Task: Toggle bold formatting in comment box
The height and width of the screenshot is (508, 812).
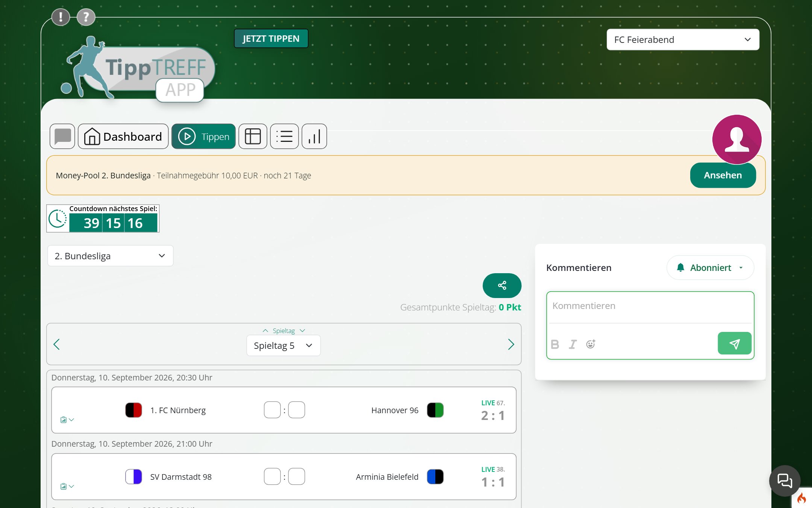Action: (x=555, y=344)
